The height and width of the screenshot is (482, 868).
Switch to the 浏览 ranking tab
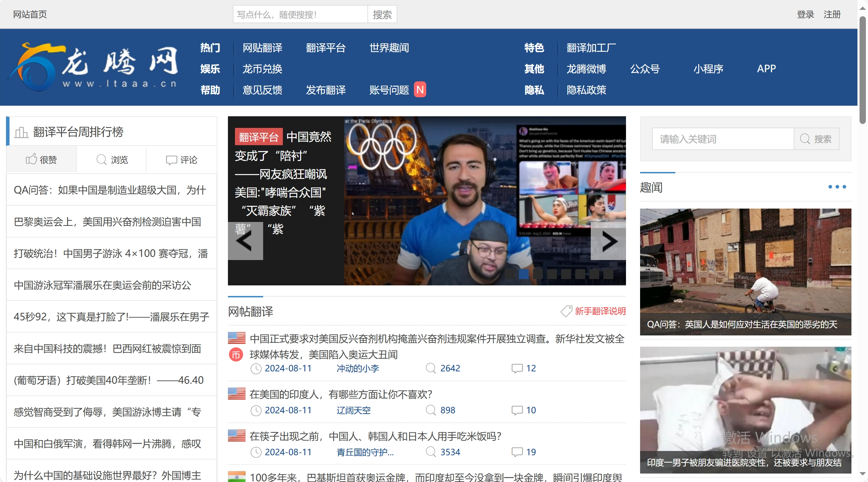[111, 160]
